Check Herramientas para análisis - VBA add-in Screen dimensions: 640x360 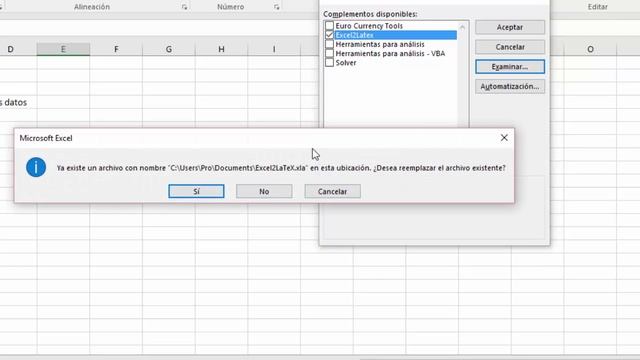point(329,53)
